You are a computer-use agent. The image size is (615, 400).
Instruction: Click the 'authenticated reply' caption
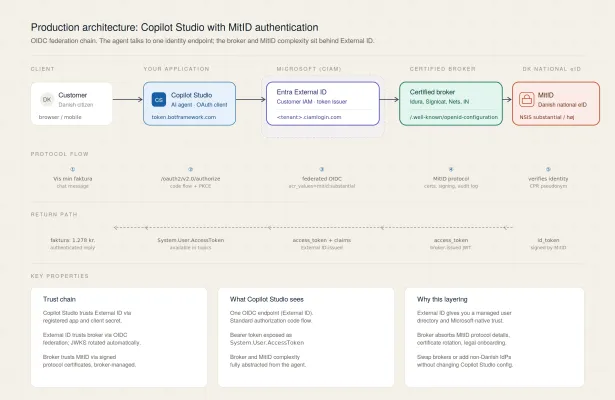point(73,247)
